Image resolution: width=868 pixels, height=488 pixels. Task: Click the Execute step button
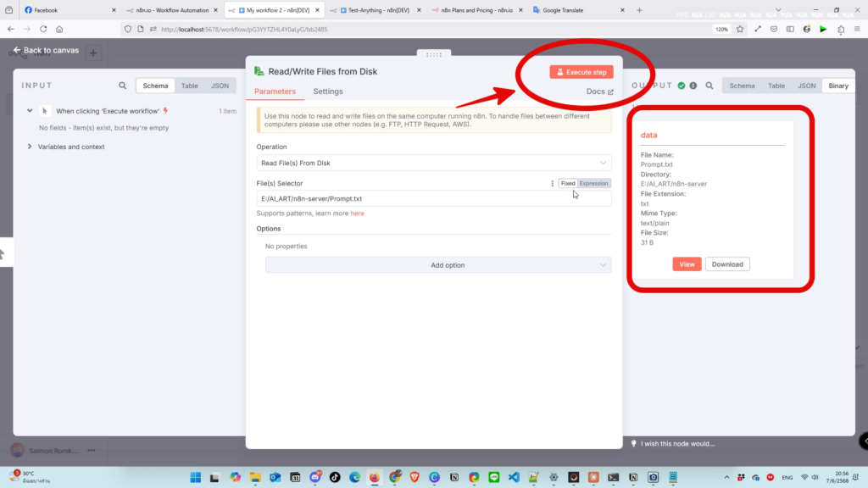click(581, 72)
